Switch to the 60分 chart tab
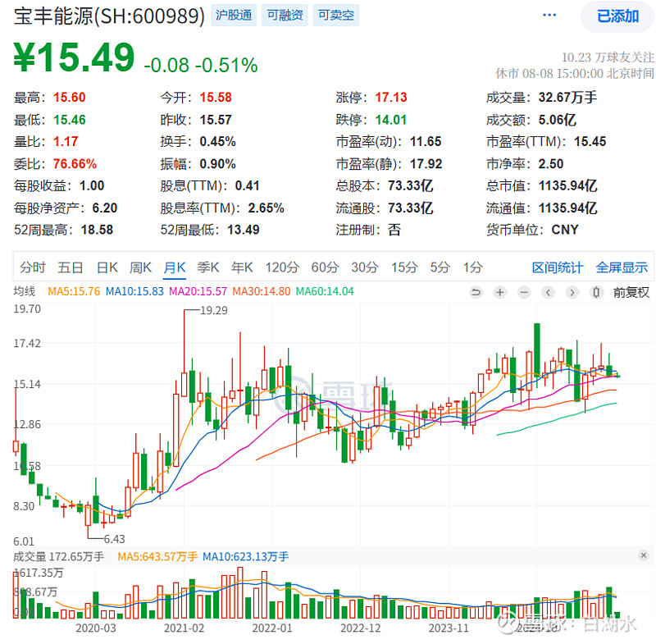This screenshot has width=656, height=644. (325, 267)
